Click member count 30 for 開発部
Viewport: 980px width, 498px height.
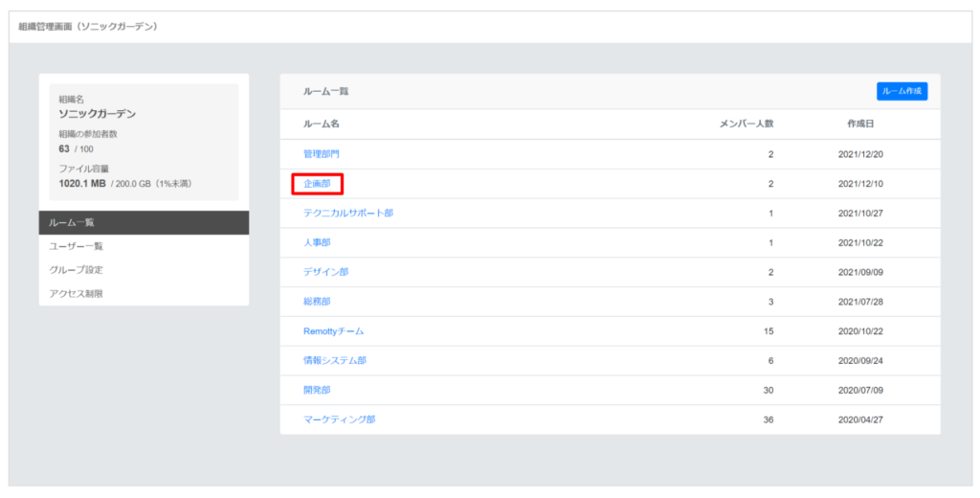coord(768,390)
